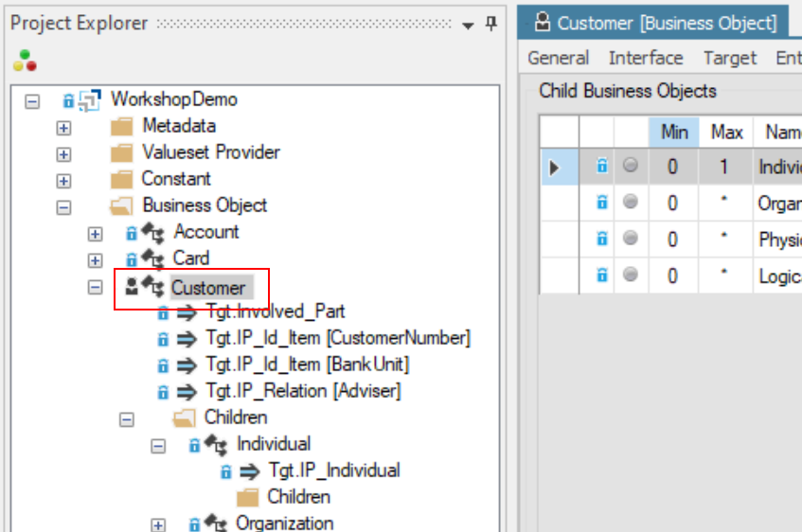Select the Card business object icon

151,258
